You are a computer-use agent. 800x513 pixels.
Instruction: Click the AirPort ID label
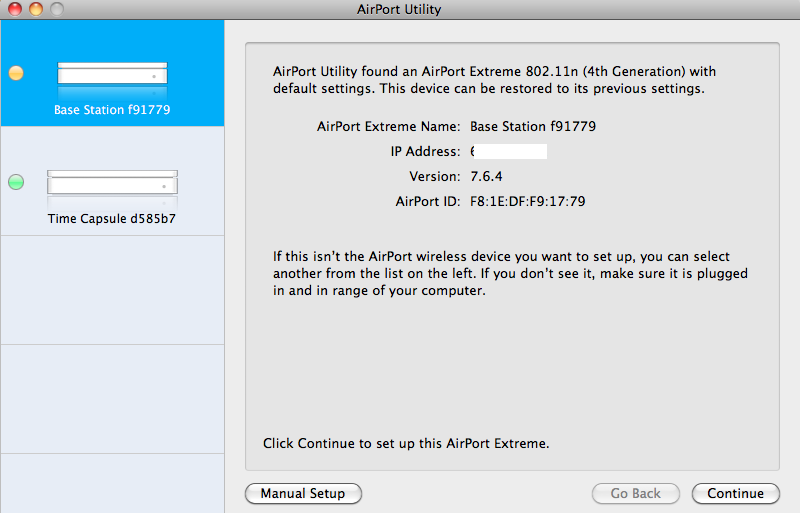tap(428, 201)
